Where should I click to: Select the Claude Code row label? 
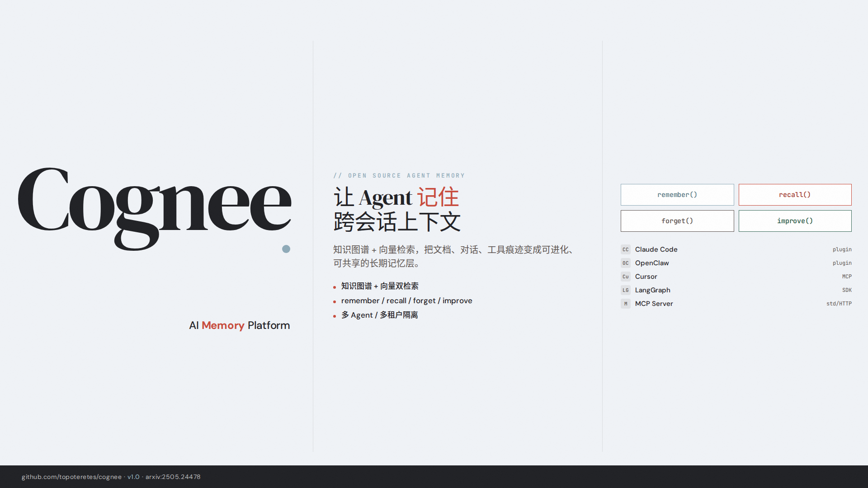[x=656, y=249]
